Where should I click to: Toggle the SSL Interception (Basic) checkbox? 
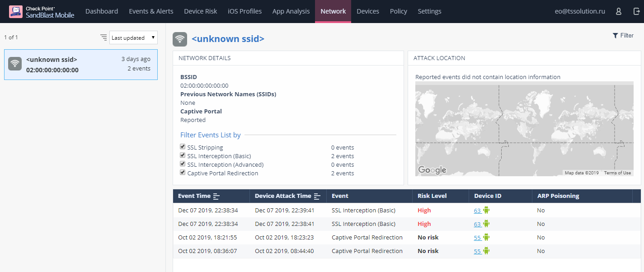point(183,155)
